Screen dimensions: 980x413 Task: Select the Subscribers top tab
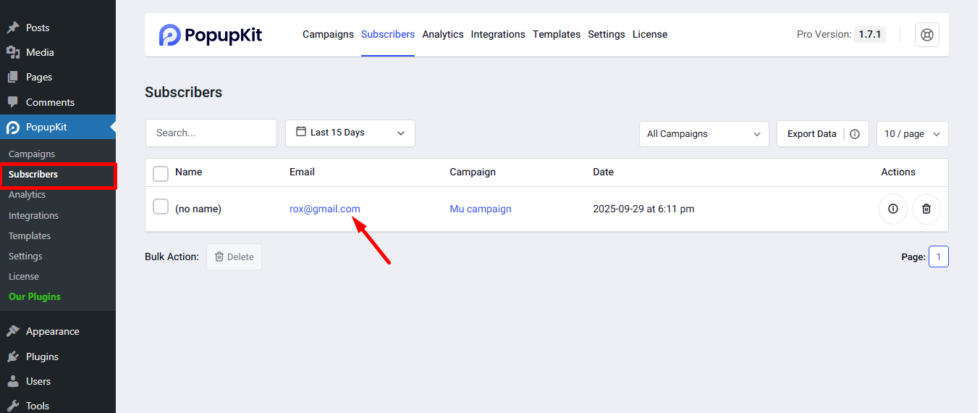[388, 34]
